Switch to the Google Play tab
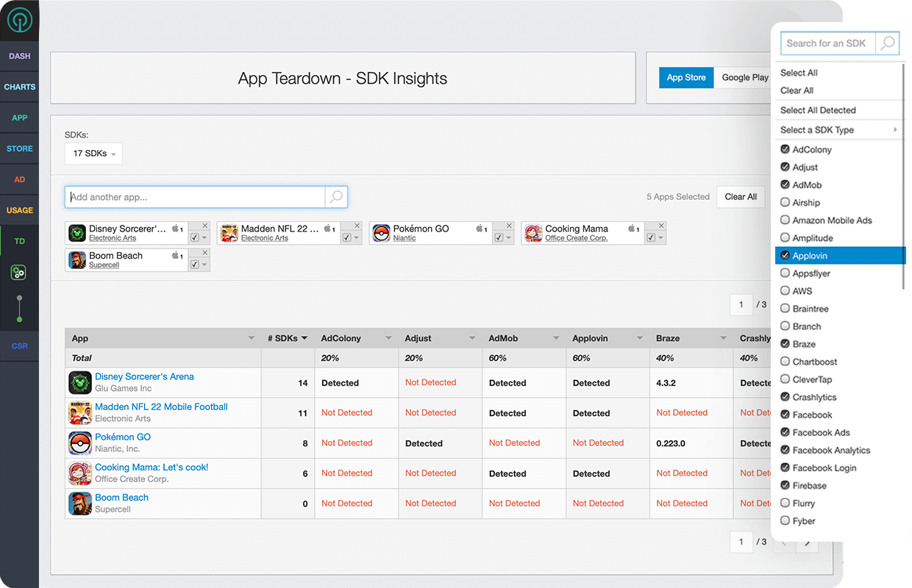 click(744, 77)
